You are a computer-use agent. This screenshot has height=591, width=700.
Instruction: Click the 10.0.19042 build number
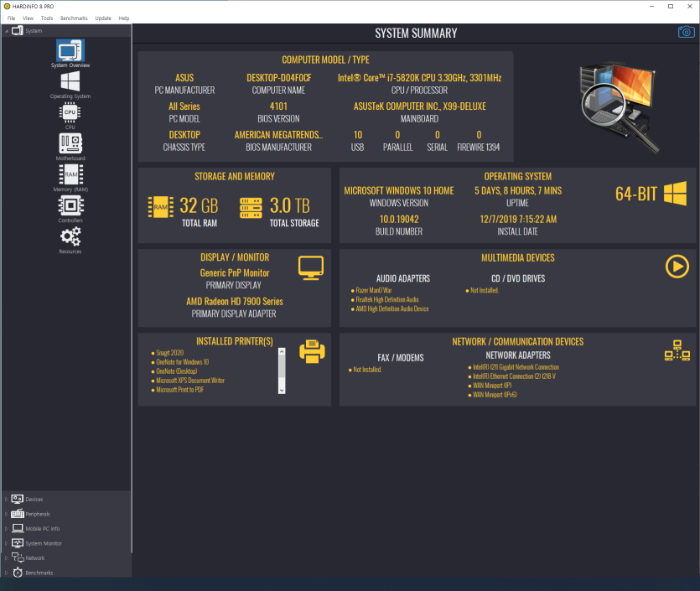399,219
